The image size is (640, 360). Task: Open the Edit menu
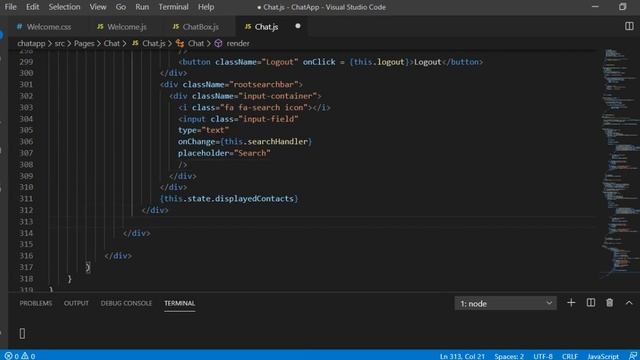pyautogui.click(x=32, y=7)
